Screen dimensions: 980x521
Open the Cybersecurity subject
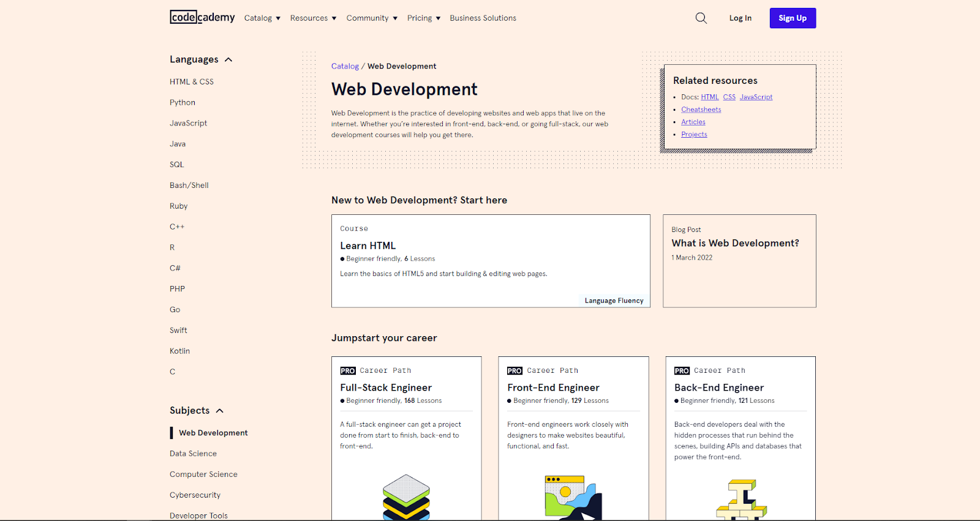[x=195, y=495]
